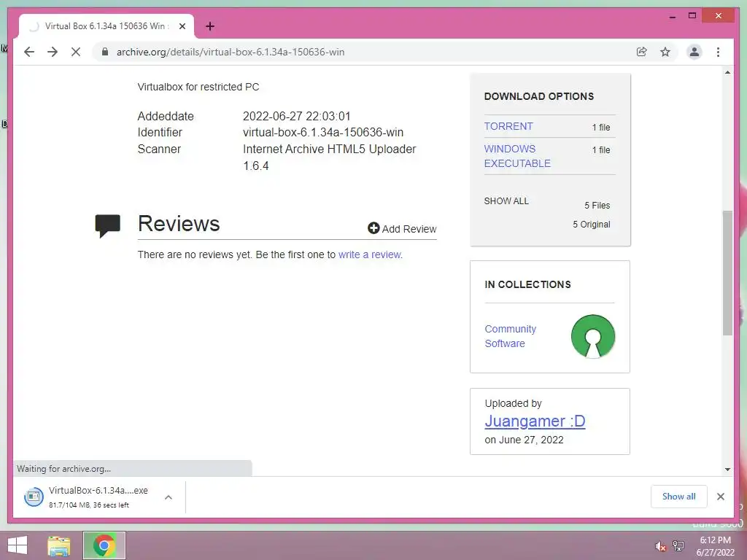The height and width of the screenshot is (560, 747).
Task: Open the taskbar clock and date
Action: (715, 546)
